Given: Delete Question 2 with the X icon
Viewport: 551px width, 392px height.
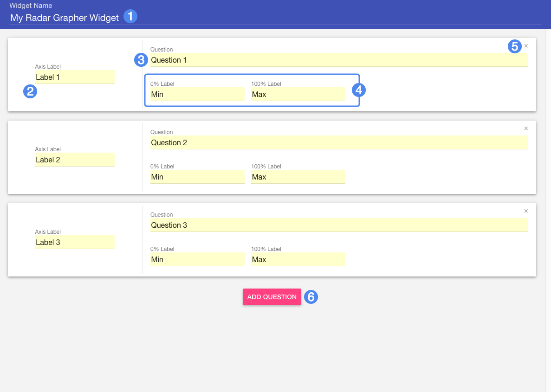Looking at the screenshot, I should pyautogui.click(x=526, y=129).
